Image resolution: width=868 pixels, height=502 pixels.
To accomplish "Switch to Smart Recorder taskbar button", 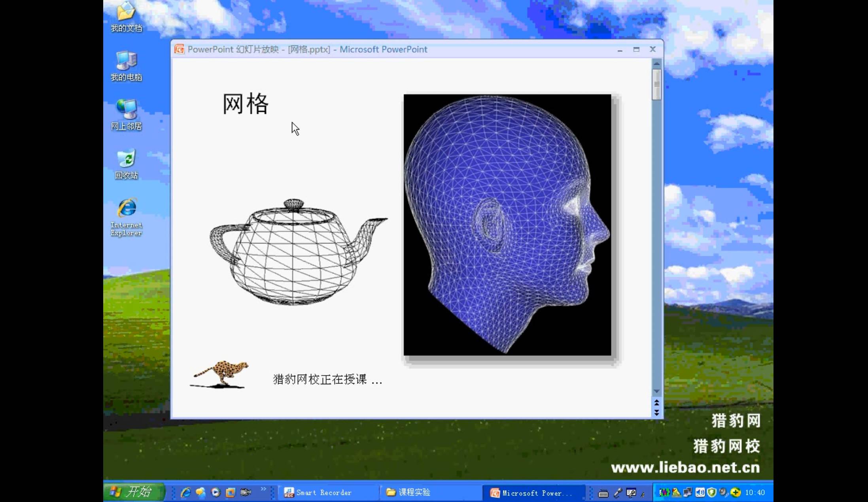I will pyautogui.click(x=323, y=493).
